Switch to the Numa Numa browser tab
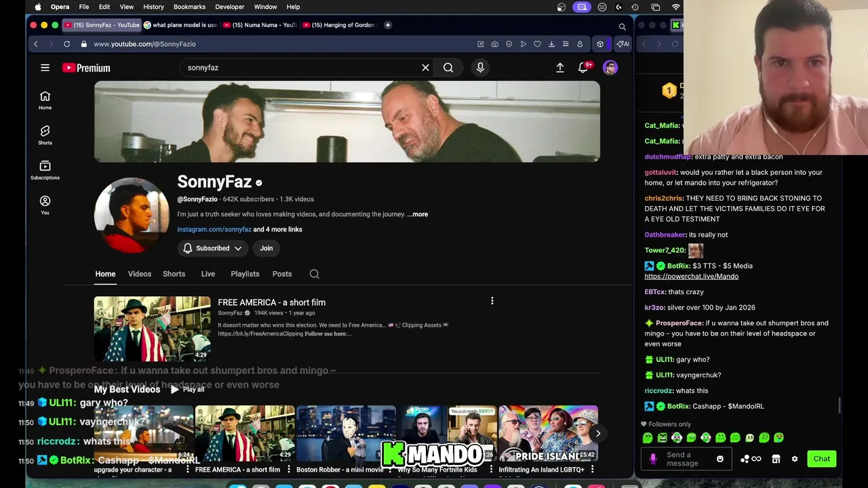 tap(261, 25)
